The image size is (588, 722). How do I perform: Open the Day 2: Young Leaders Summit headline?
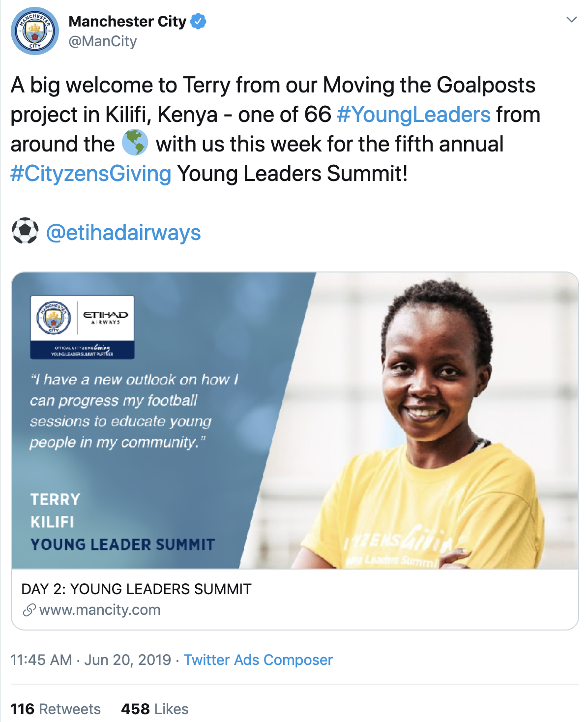pos(136,589)
